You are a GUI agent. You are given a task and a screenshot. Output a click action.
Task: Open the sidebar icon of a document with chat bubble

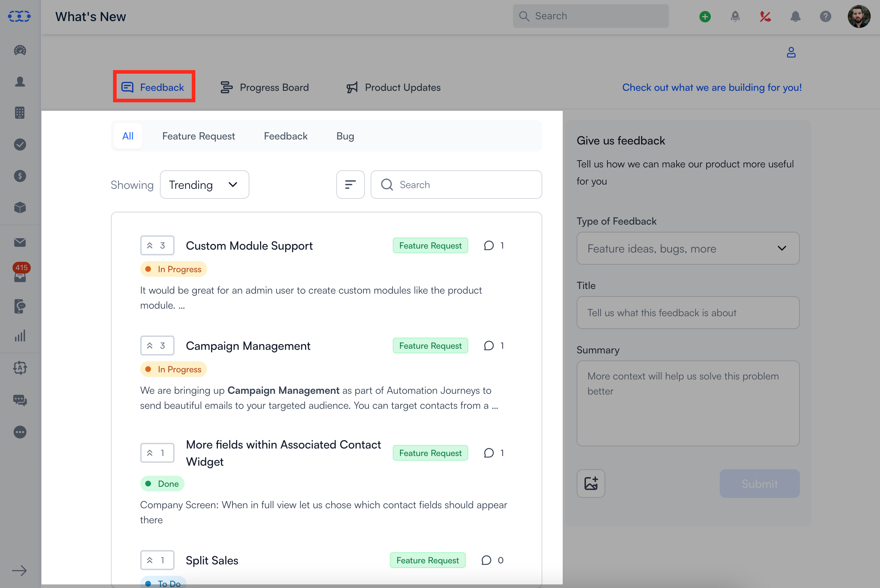pyautogui.click(x=20, y=306)
